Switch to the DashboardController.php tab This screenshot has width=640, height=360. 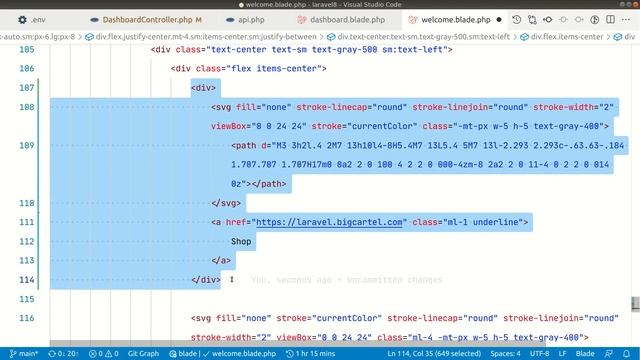(146, 20)
